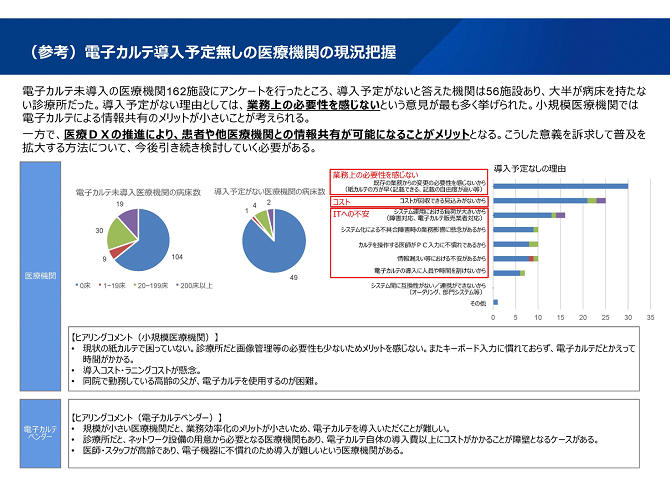The image size is (670, 502).
Task: Click bullet 導入コスト・ランニングコストが懸念
Action: (141, 370)
